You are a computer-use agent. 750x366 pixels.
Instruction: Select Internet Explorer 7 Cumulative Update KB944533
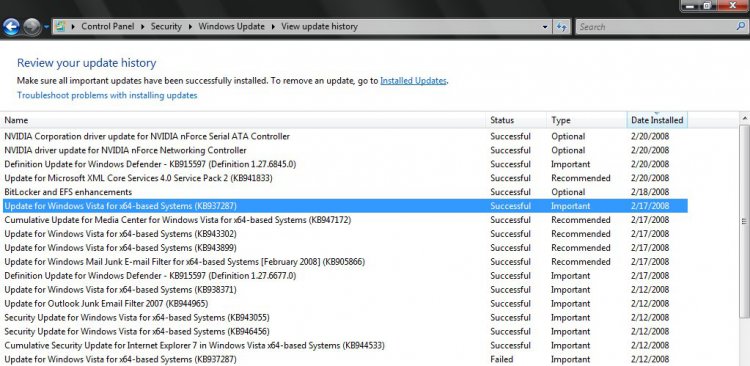344,345
